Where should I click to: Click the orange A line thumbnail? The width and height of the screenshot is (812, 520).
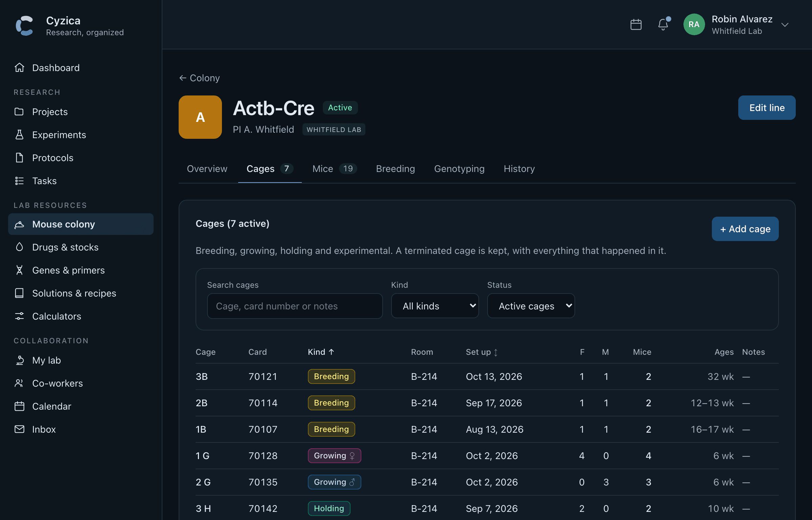tap(200, 117)
